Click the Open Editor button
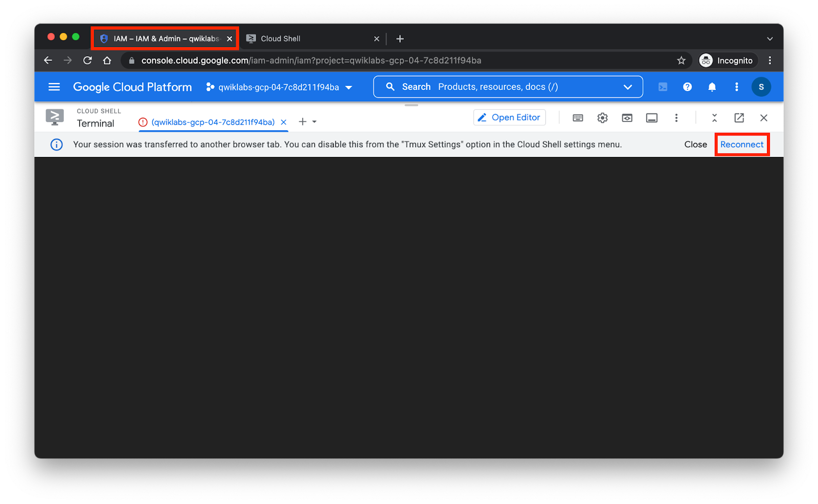This screenshot has width=818, height=504. 509,118
